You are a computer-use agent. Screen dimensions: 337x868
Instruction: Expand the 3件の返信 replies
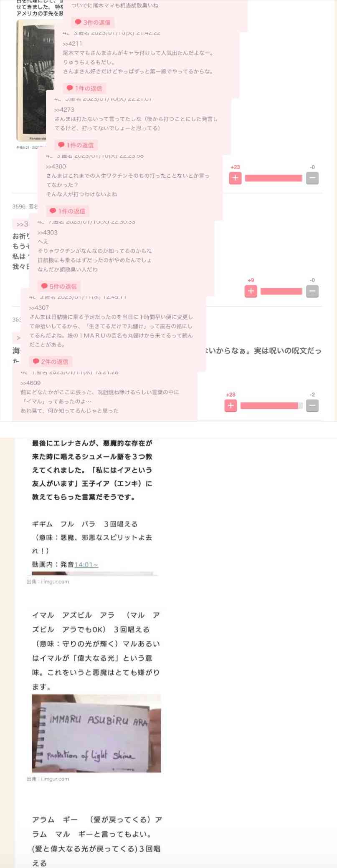tap(93, 23)
